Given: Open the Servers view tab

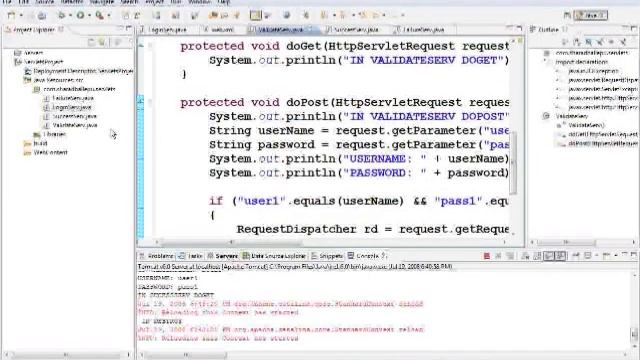Looking at the screenshot, I should [223, 256].
